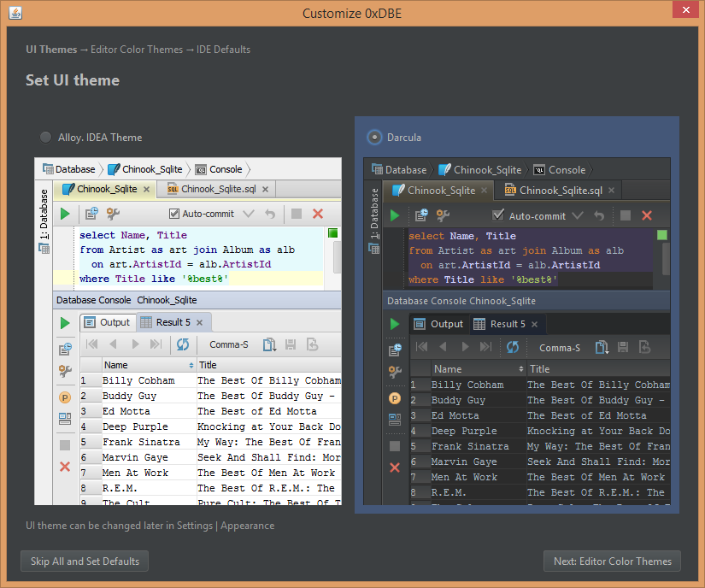
Task: Switch to Chinook_Sqlite.sql tab in light preview
Action: point(218,190)
